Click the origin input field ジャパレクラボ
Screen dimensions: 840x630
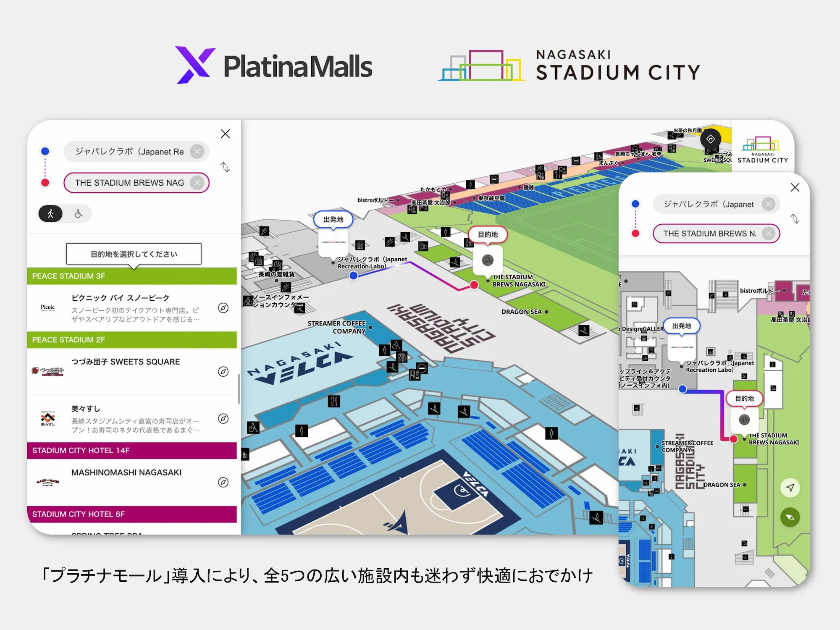(x=129, y=152)
